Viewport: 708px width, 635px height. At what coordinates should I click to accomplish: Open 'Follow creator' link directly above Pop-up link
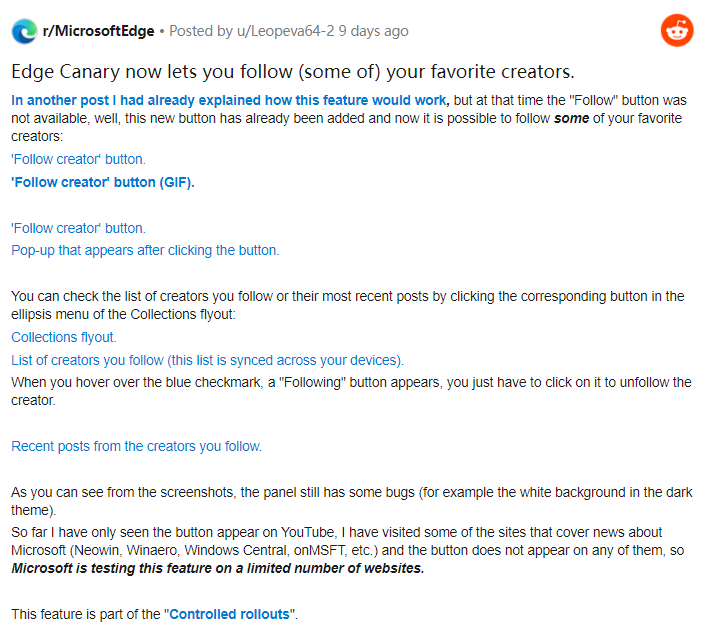pos(78,228)
